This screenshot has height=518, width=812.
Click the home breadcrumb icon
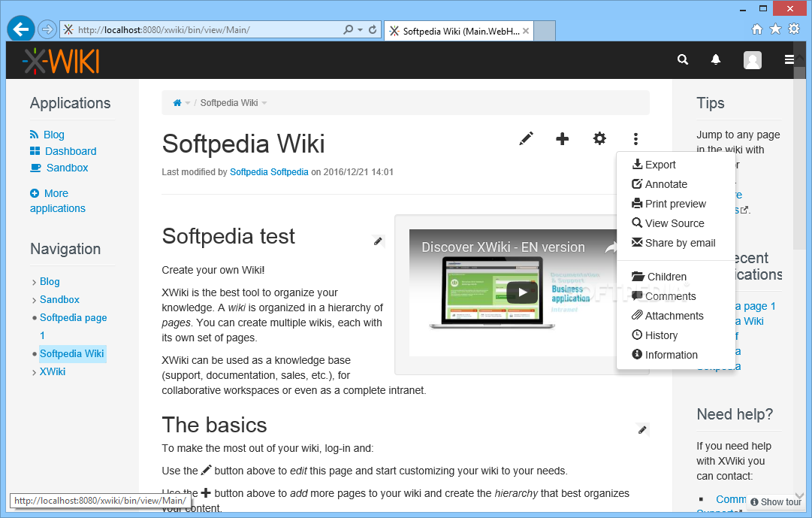point(177,103)
